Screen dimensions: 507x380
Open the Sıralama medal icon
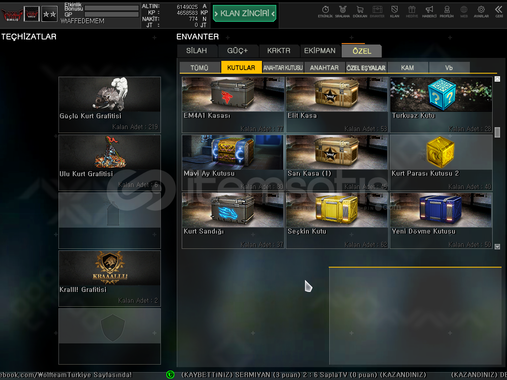click(x=342, y=11)
